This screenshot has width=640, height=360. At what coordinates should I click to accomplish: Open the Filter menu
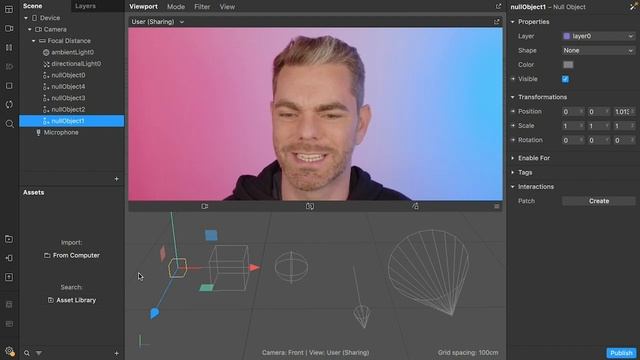202,7
